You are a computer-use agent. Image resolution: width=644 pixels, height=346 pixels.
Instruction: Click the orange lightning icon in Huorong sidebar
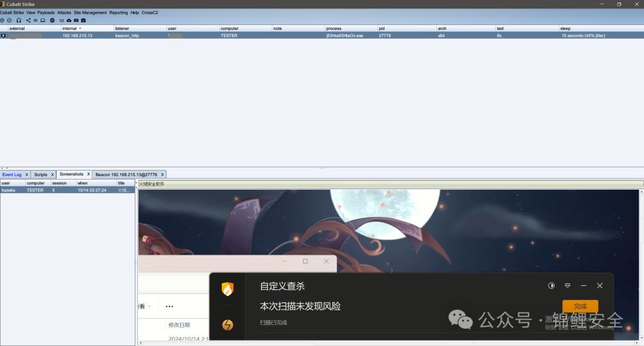(x=228, y=325)
